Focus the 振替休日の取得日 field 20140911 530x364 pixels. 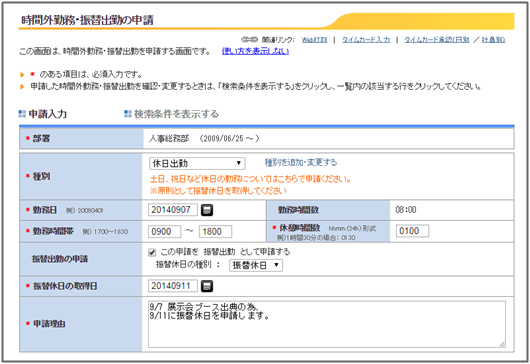173,286
